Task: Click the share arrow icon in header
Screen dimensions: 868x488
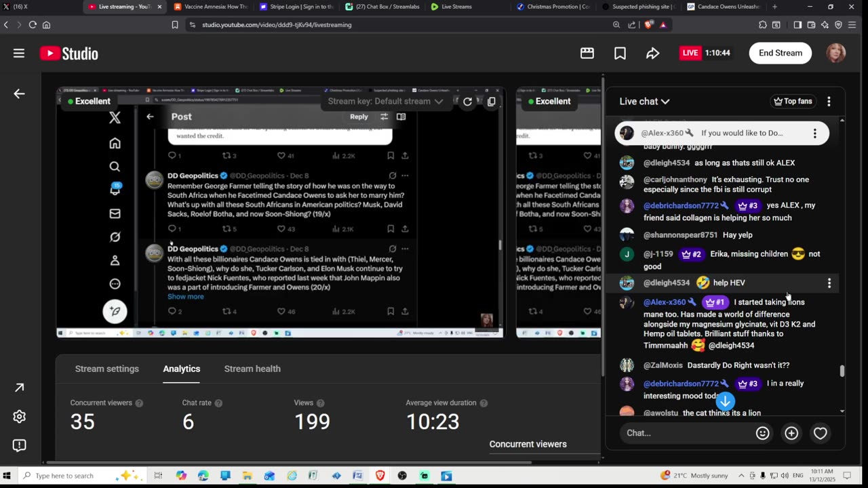Action: pyautogui.click(x=652, y=53)
